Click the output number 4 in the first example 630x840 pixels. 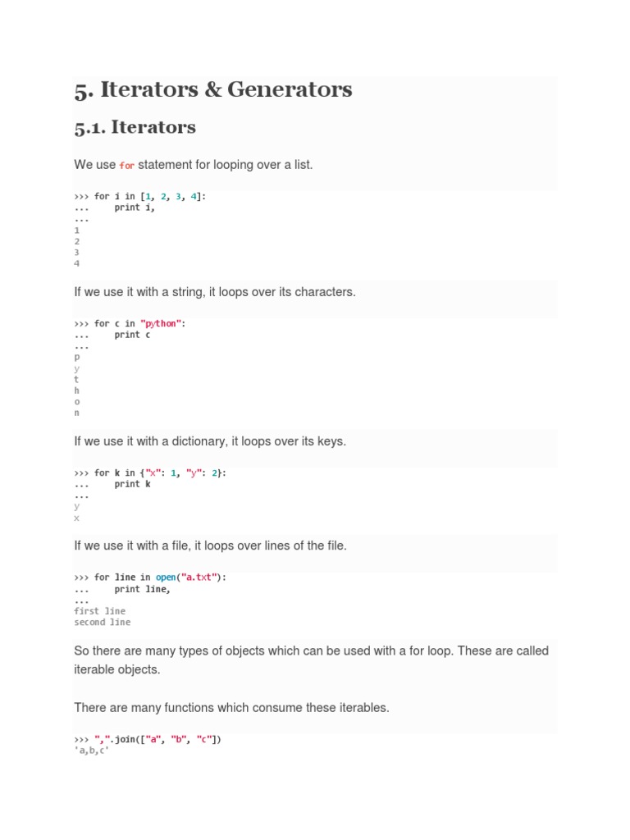coord(77,264)
